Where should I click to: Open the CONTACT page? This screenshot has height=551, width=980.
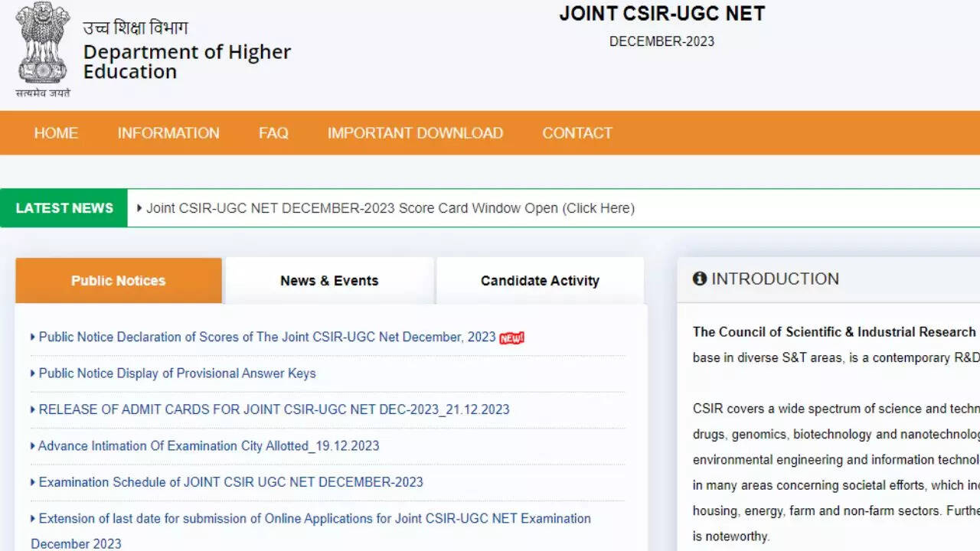[577, 133]
